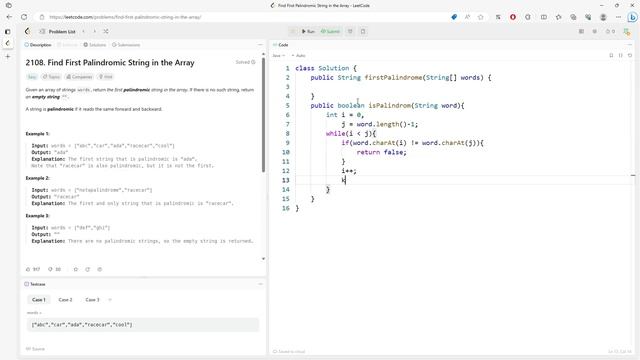This screenshot has width=640, height=360.
Task: Go to the next problem arrow
Action: pyautogui.click(x=95, y=31)
